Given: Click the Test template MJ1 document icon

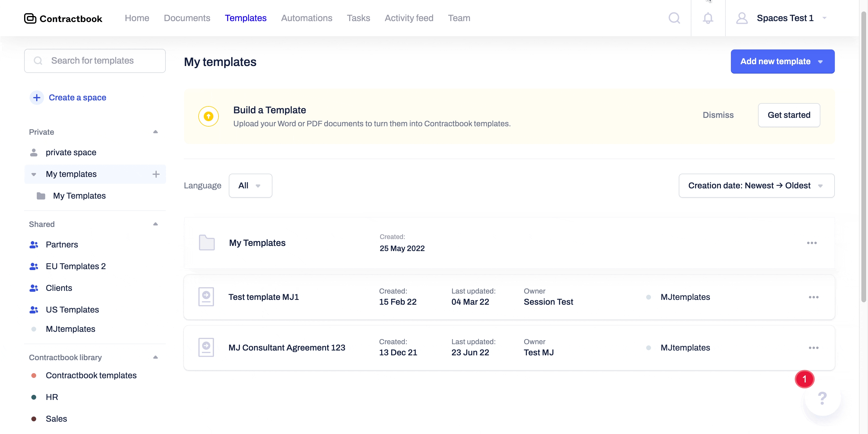Looking at the screenshot, I should pyautogui.click(x=206, y=297).
